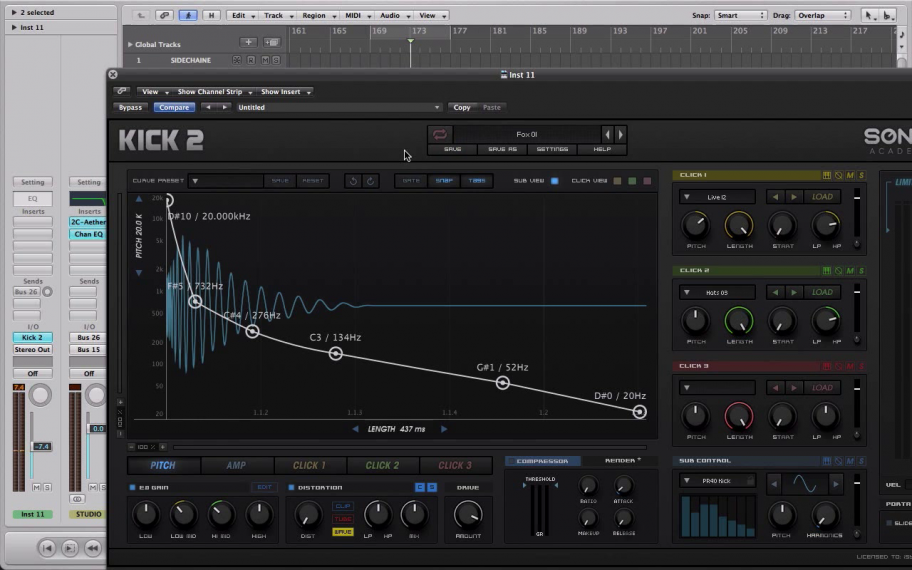Solo the Click 1 layer
This screenshot has width=912, height=570.
(x=861, y=175)
